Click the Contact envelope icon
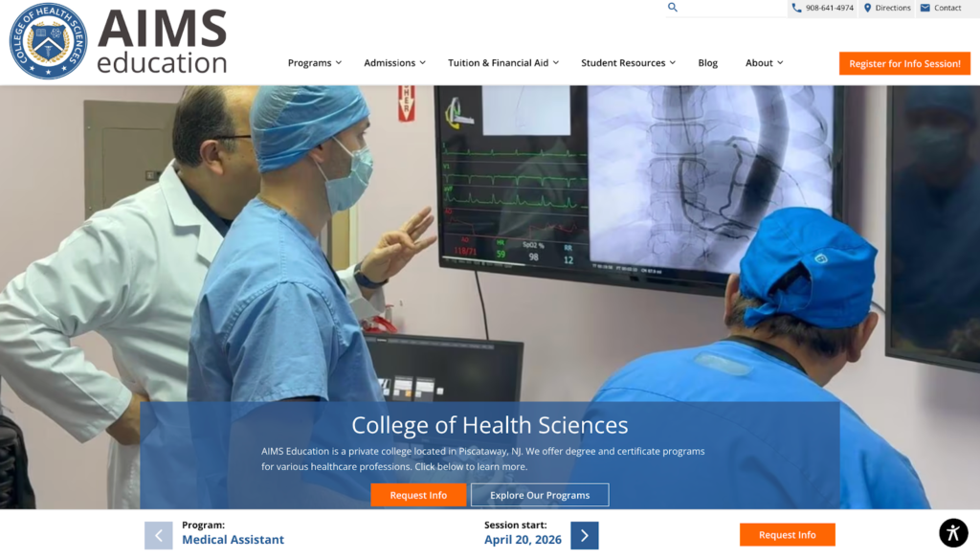Image resolution: width=980 pixels, height=559 pixels. [x=924, y=8]
